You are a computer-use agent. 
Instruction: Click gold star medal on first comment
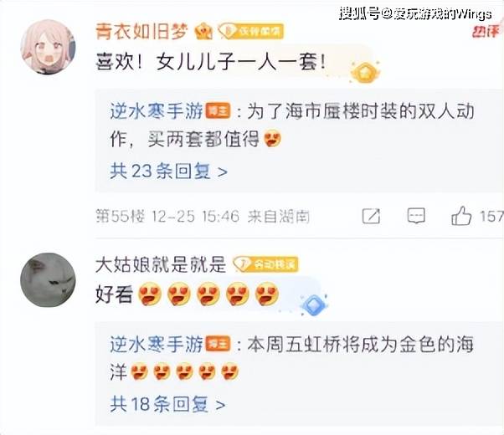[365, 72]
